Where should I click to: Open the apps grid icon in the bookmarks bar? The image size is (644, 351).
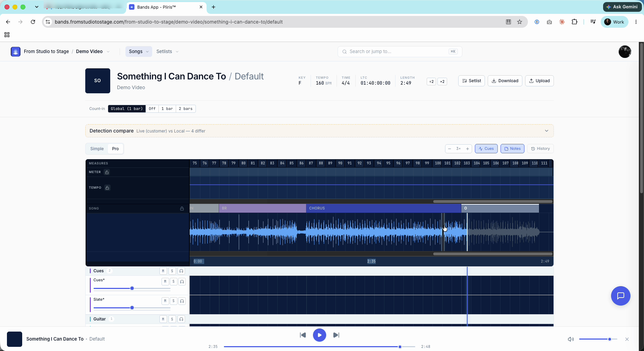7,35
